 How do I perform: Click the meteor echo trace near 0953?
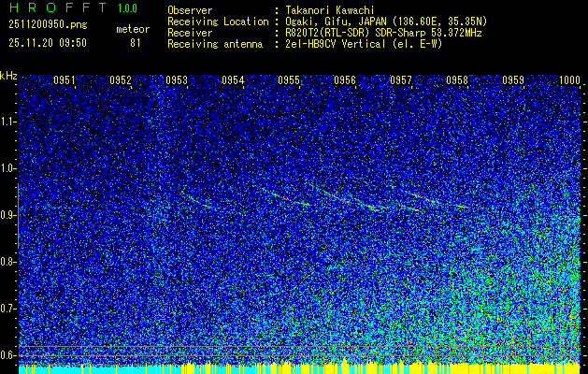197,200
